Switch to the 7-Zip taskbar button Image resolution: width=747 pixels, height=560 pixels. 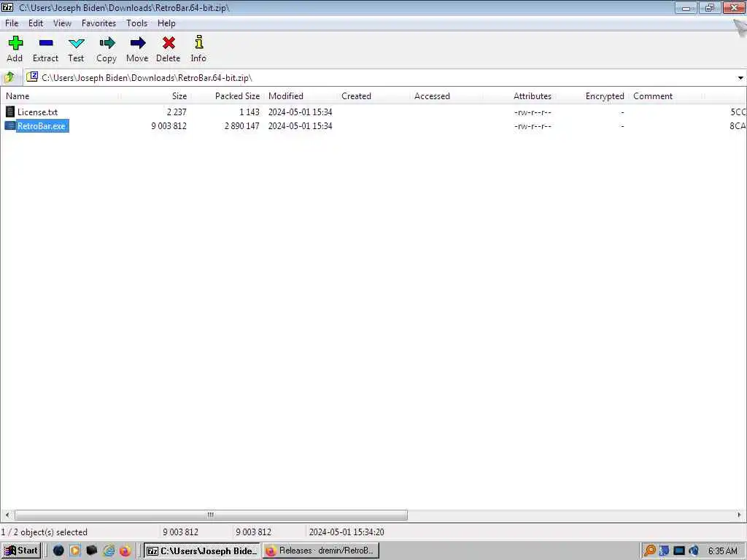tap(202, 551)
